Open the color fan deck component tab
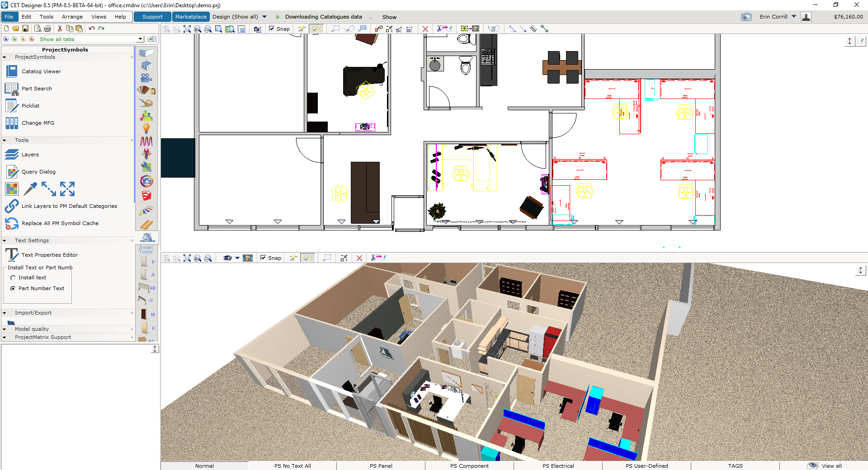 point(146,210)
